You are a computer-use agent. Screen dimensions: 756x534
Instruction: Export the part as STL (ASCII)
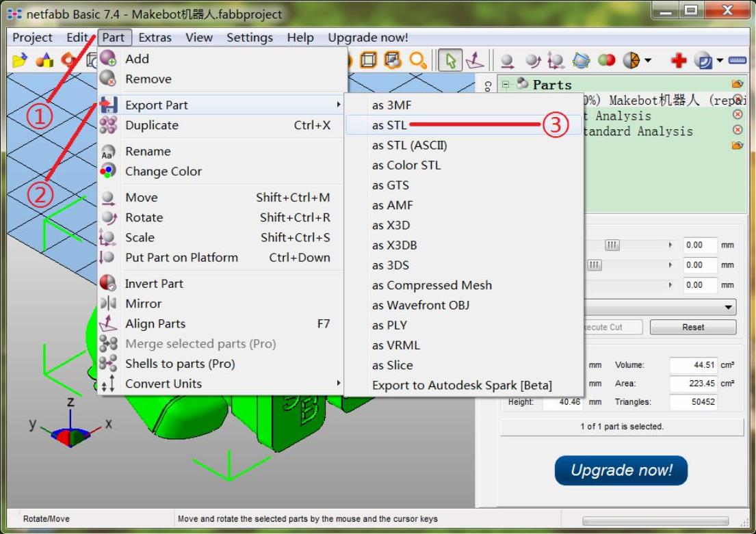pyautogui.click(x=464, y=145)
